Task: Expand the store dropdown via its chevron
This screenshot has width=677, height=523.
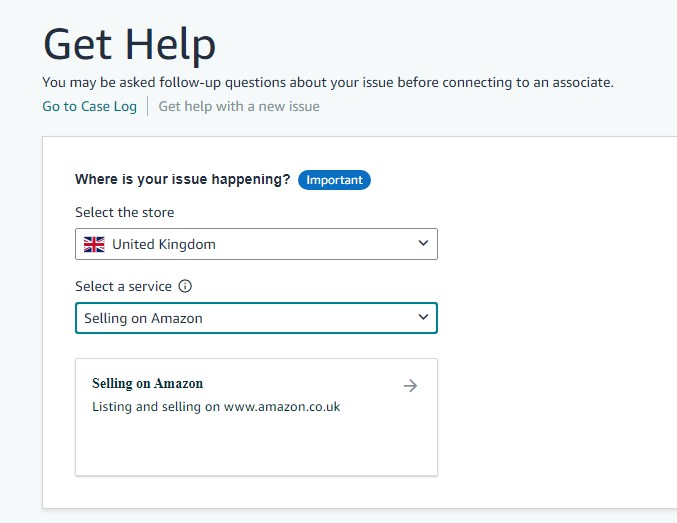Action: coord(423,243)
